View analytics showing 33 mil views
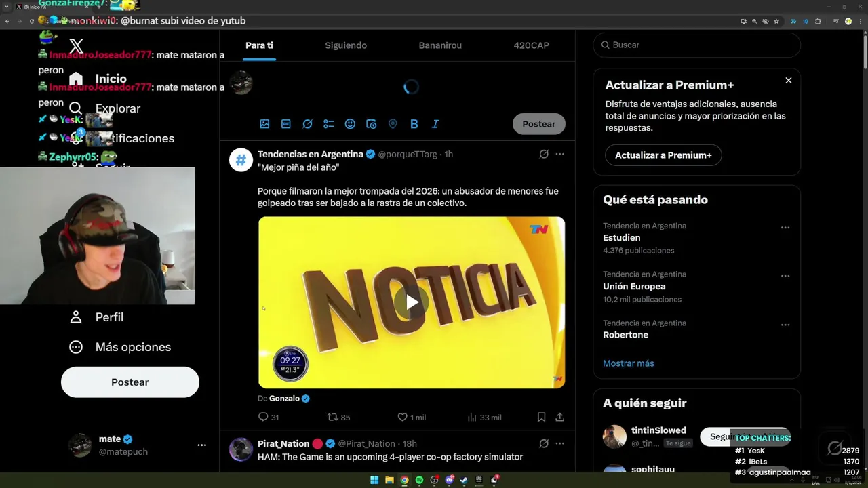The width and height of the screenshot is (868, 488). point(484,418)
